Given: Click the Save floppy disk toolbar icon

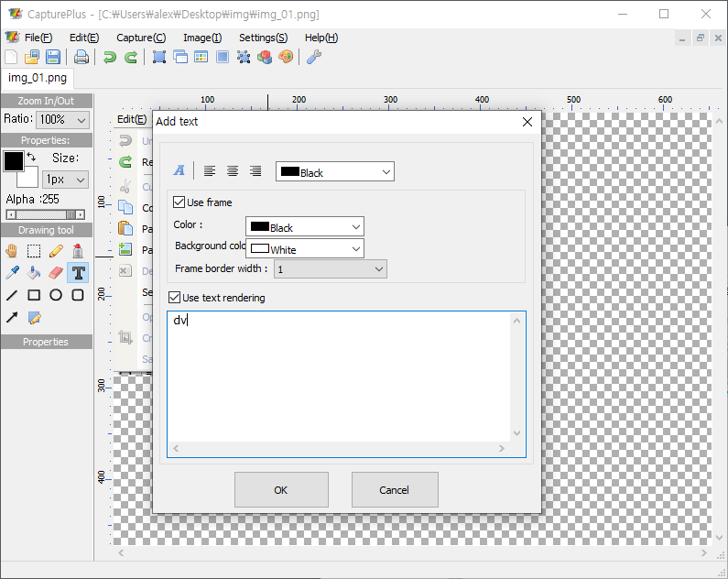Looking at the screenshot, I should coord(51,57).
